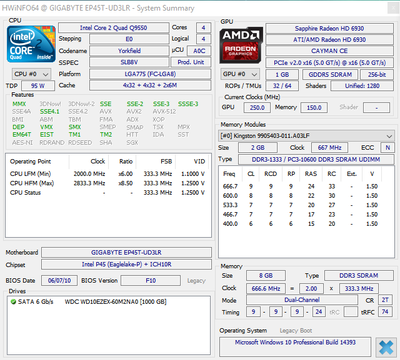Screen dimensions: 400x360
Task: Click the cache 4x32 + 4x32 + 2x6M value
Action: pos(150,85)
